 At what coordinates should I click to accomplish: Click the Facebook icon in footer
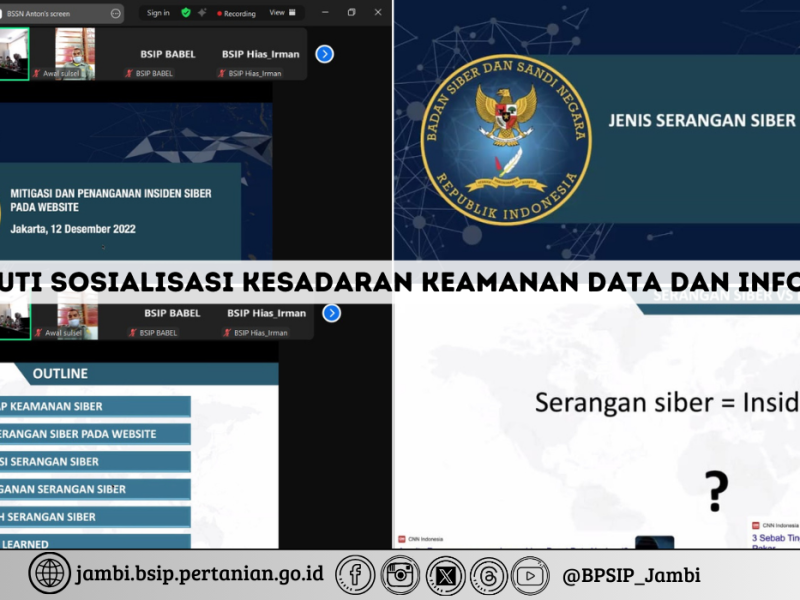coord(355,576)
